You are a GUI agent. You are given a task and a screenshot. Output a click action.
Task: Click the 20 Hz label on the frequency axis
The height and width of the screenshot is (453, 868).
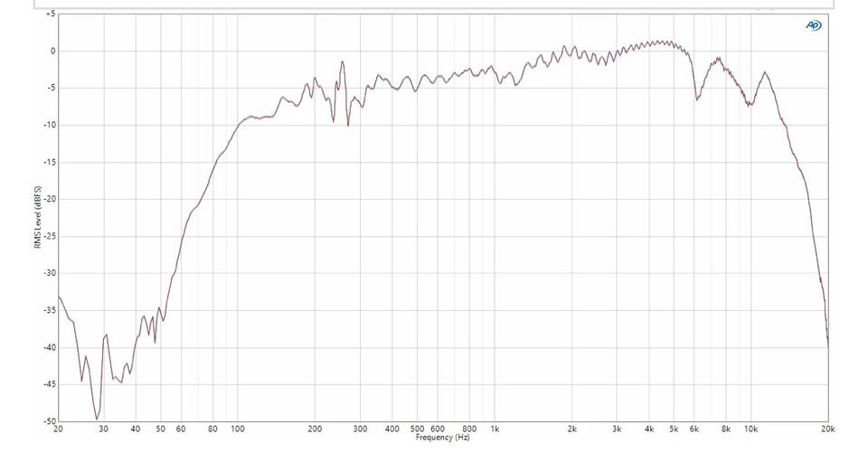coord(58,429)
